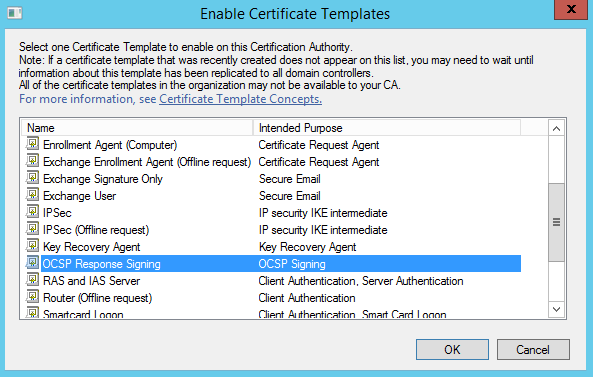
Task: Select the Exchange User template
Action: 79,196
